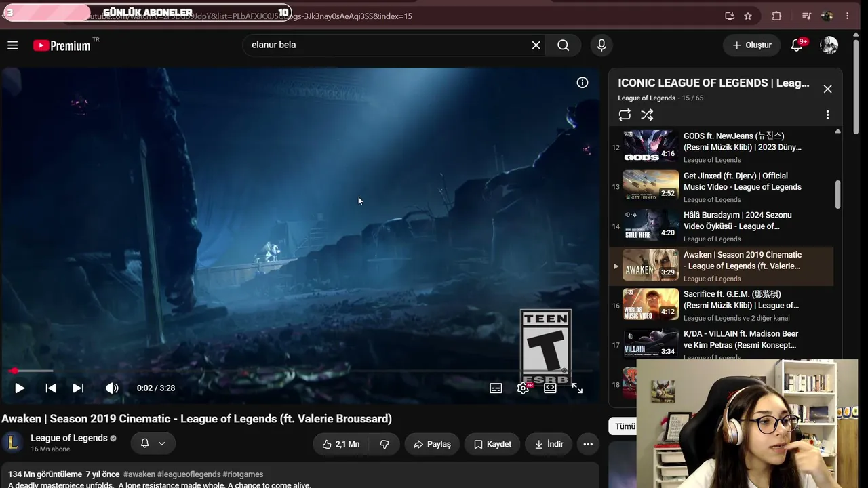Open the ICONIC LEAGUE OF LEGENDS playlist title
The width and height of the screenshot is (868, 488).
pyautogui.click(x=713, y=83)
